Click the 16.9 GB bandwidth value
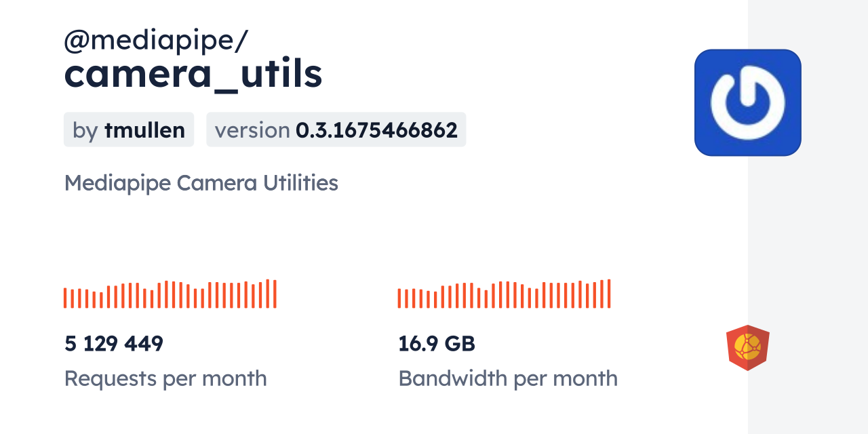The width and height of the screenshot is (868, 434). coord(436,344)
